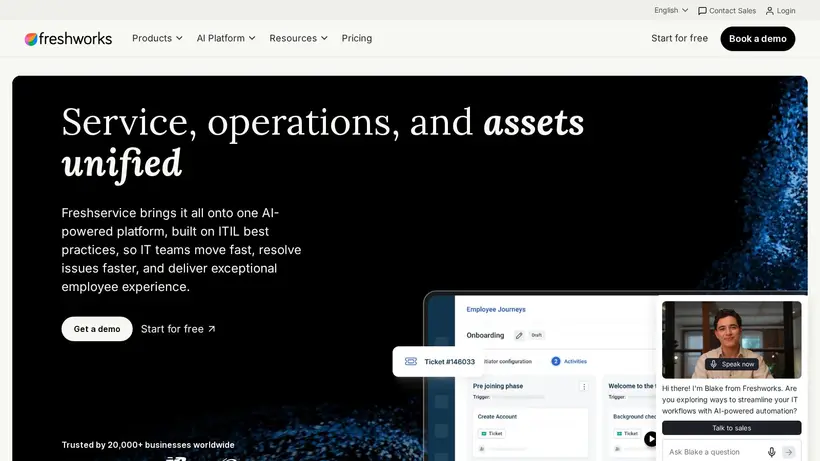Click the Create Account card

pyautogui.click(x=530, y=433)
